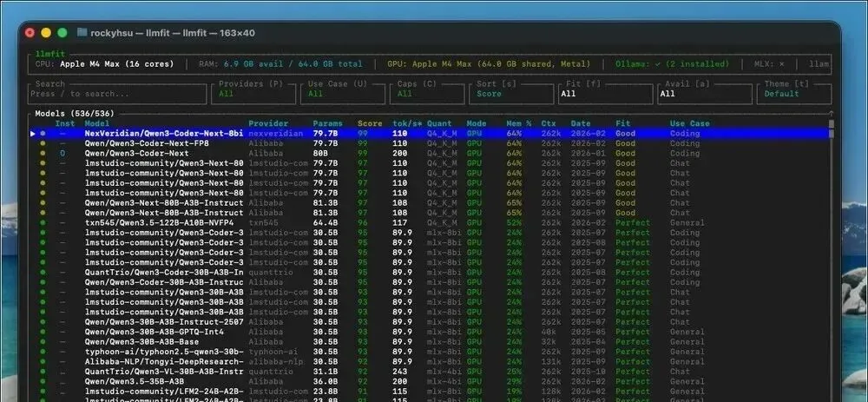Click the selection arrow on NexVeridian row

(x=33, y=134)
